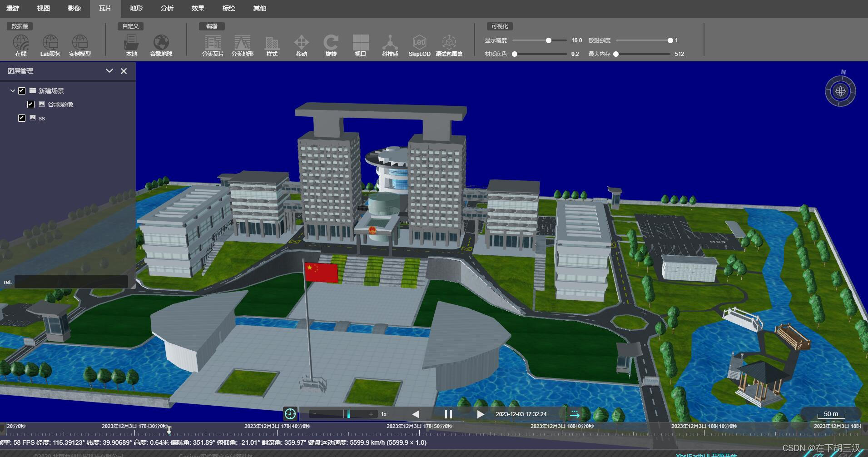Close the 图层管理 panel
868x457 pixels.
pos(124,71)
